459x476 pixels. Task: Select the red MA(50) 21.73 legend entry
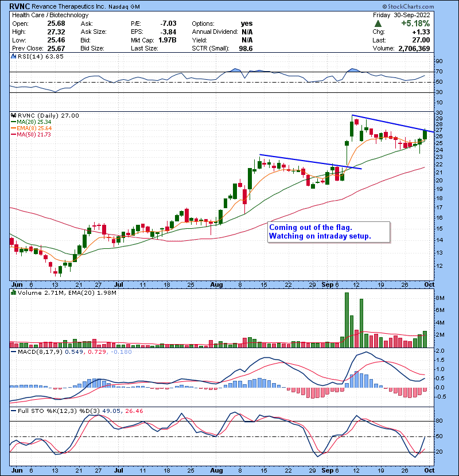[x=31, y=134]
